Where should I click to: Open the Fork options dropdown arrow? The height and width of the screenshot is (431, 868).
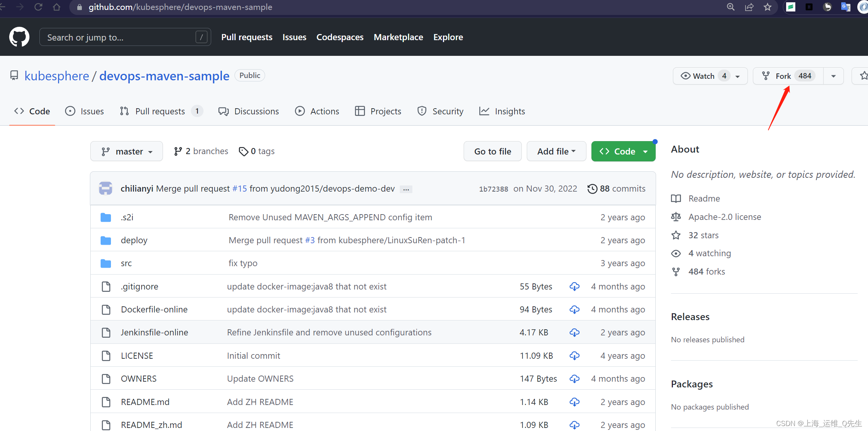pyautogui.click(x=834, y=76)
